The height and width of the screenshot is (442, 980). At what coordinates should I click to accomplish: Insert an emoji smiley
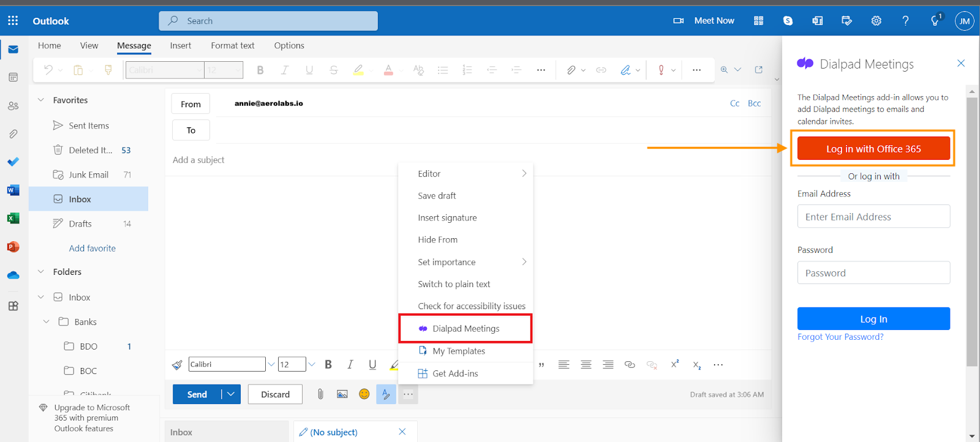click(x=364, y=394)
